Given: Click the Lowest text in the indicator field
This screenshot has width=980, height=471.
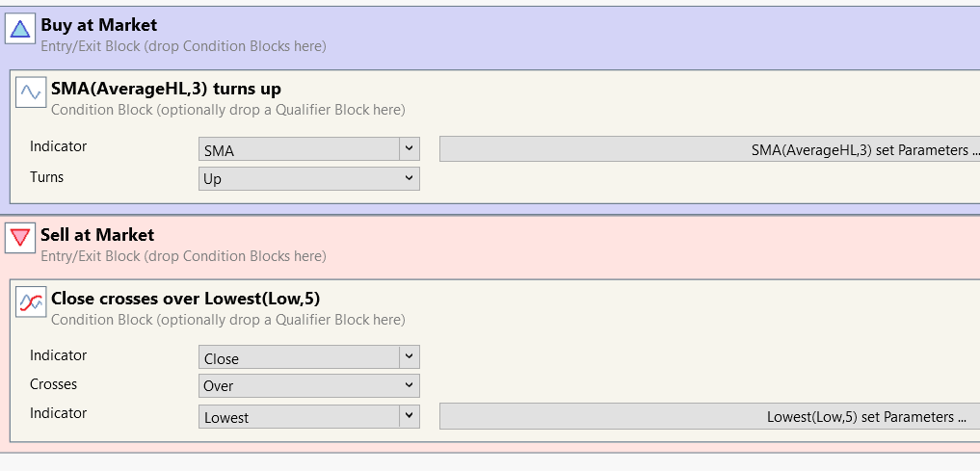Looking at the screenshot, I should point(226,417).
